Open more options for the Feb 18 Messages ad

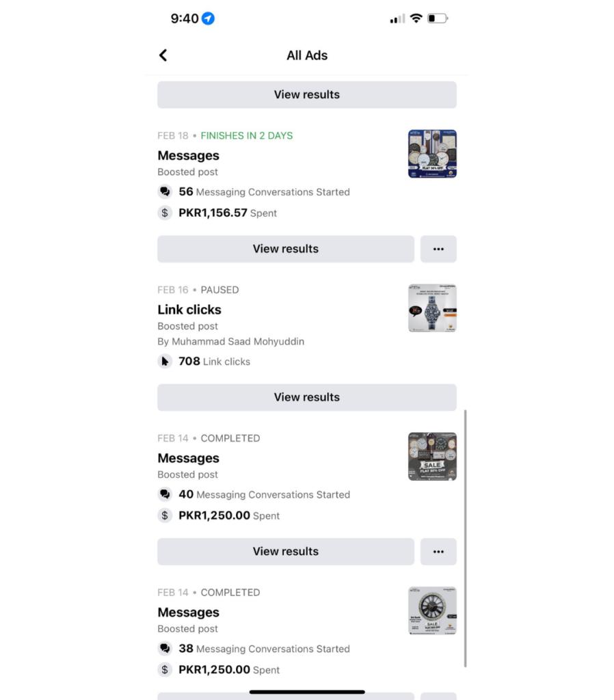438,250
